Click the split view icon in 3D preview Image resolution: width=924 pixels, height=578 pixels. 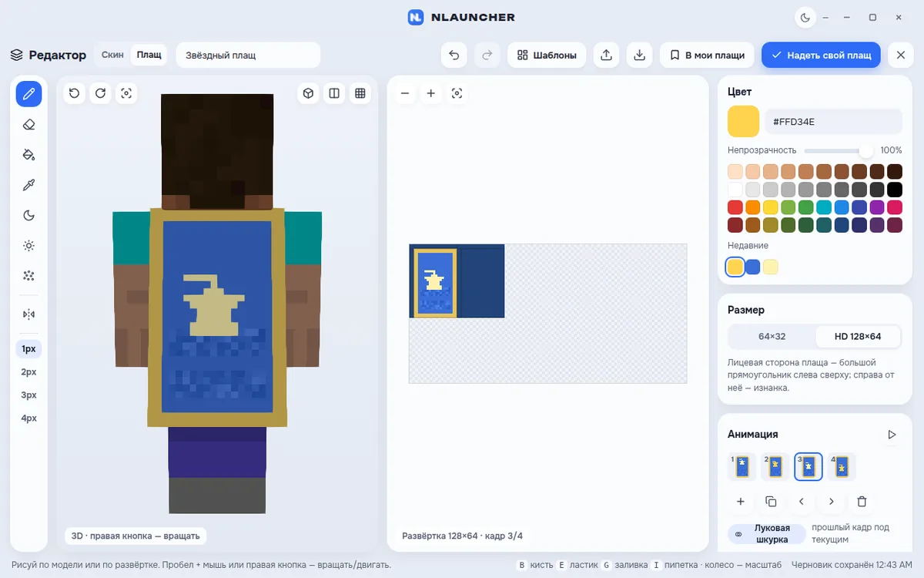click(x=334, y=93)
